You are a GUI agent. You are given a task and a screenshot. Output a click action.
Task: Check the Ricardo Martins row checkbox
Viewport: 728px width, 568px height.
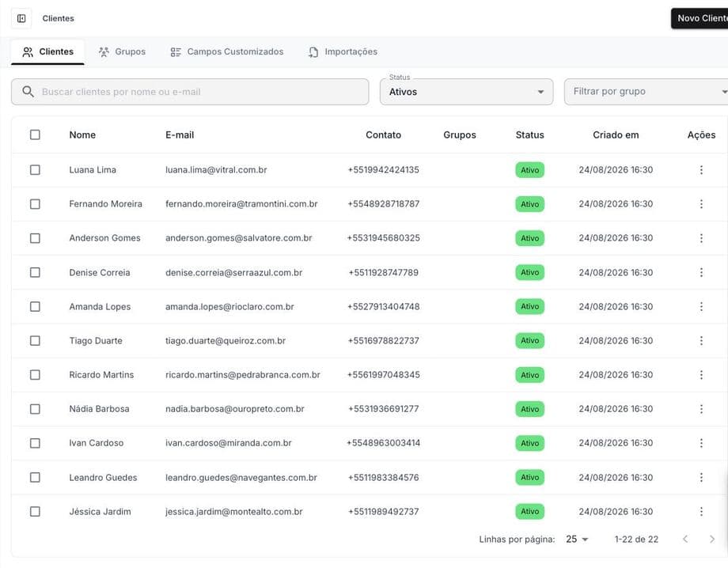pyautogui.click(x=35, y=375)
